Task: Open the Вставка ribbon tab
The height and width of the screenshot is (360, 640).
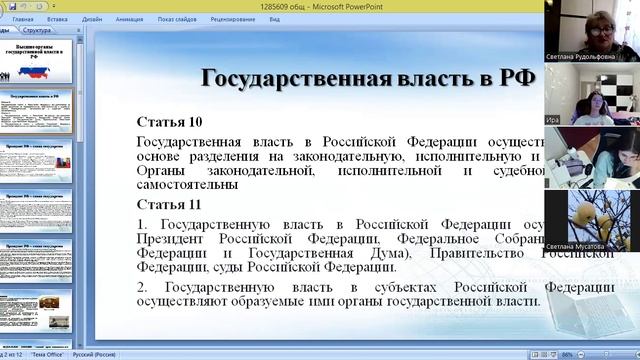Action: [57, 19]
